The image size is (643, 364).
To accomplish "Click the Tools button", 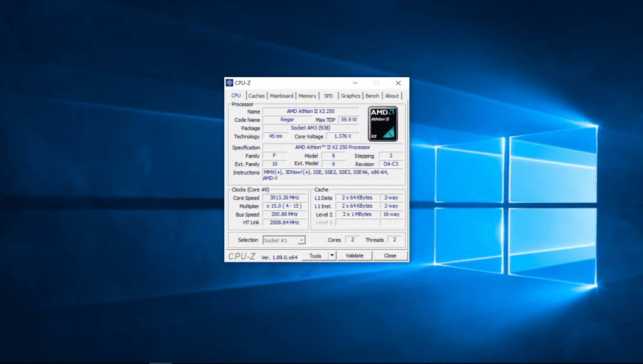I will pos(315,255).
